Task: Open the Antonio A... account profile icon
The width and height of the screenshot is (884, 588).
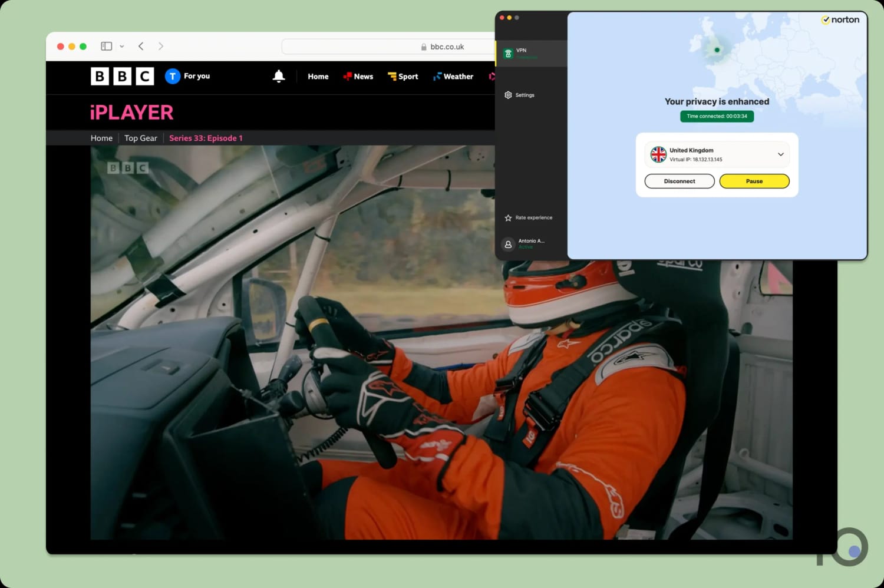Action: 508,244
